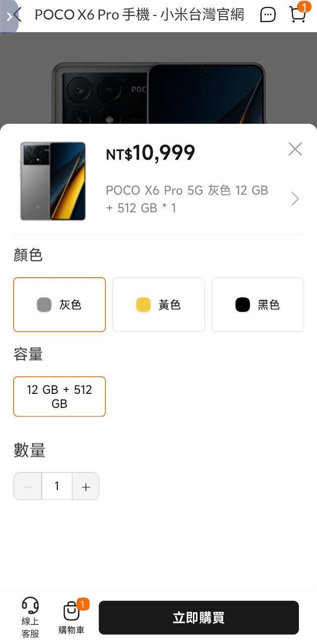
Task: Select the 黑色 black color option
Action: tap(257, 305)
